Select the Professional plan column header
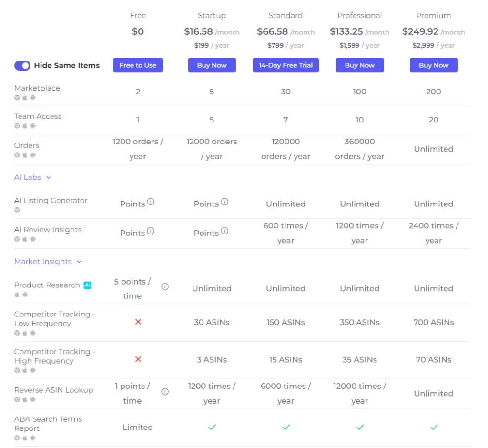Screen dimensions: 488x448 360,15
